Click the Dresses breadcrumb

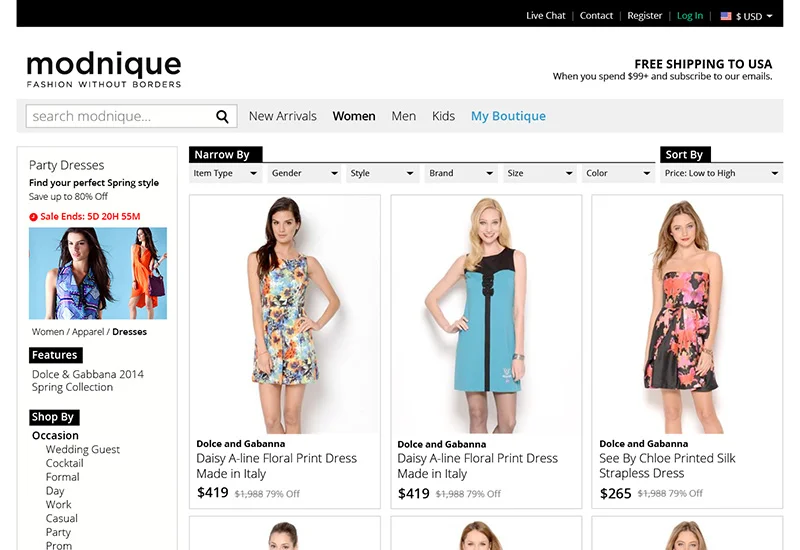[x=130, y=332]
